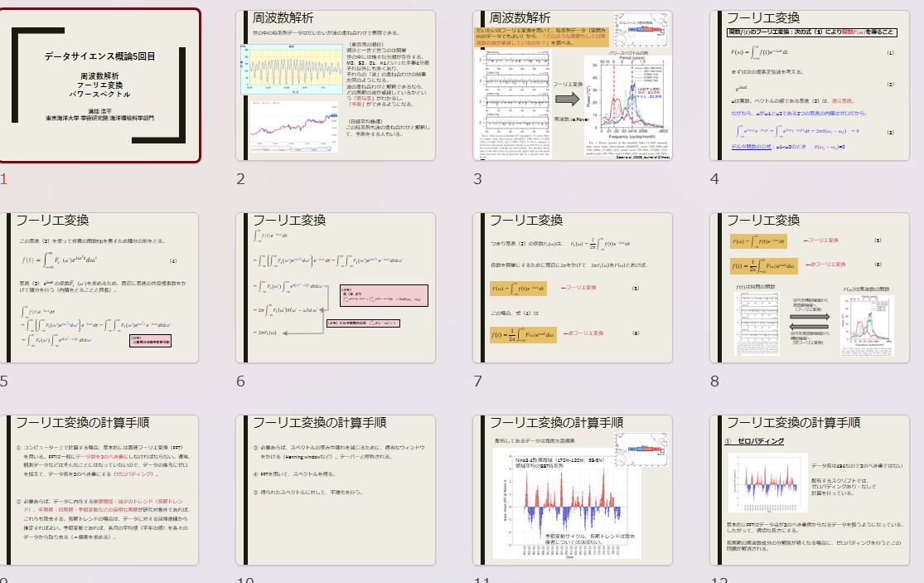
Task: Click the slide number 1 label
Action: point(4,179)
